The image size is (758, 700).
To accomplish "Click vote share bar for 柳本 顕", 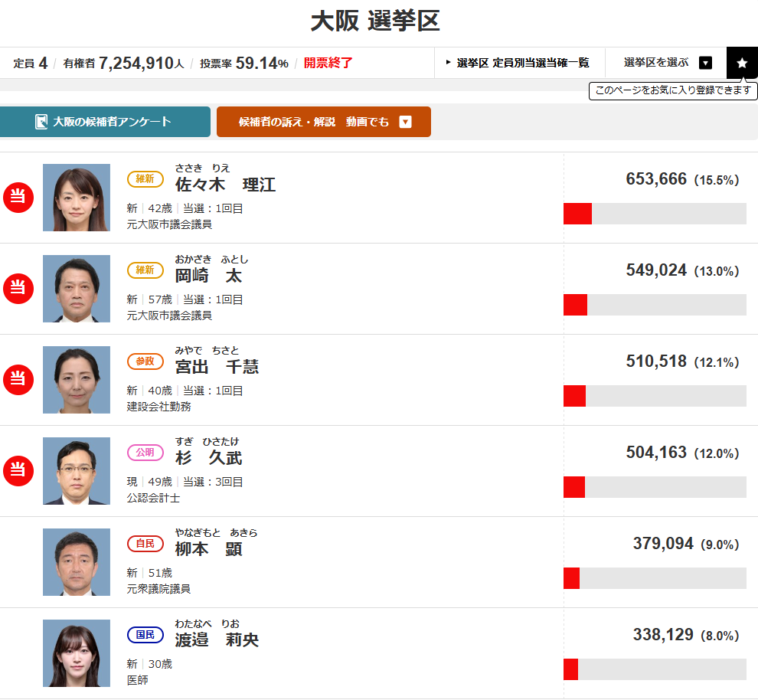I will click(655, 578).
